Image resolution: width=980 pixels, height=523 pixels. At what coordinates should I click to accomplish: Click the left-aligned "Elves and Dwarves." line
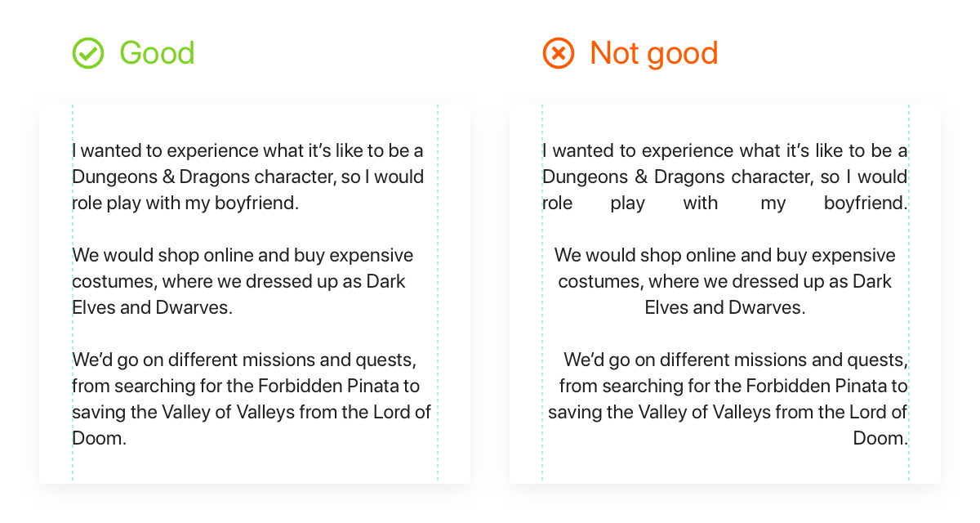coord(153,308)
